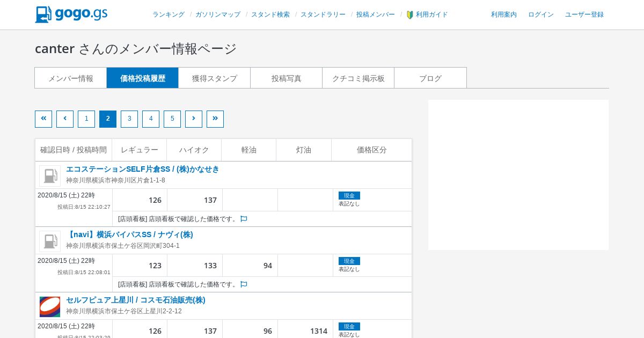Go to first page of pagination
The image size is (644, 338).
[43, 119]
